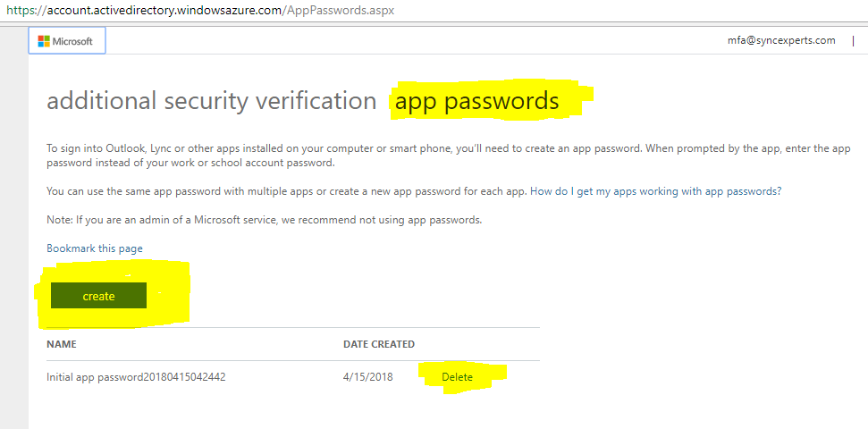868x429 pixels.
Task: Delete the Initial app password entry
Action: coord(458,377)
